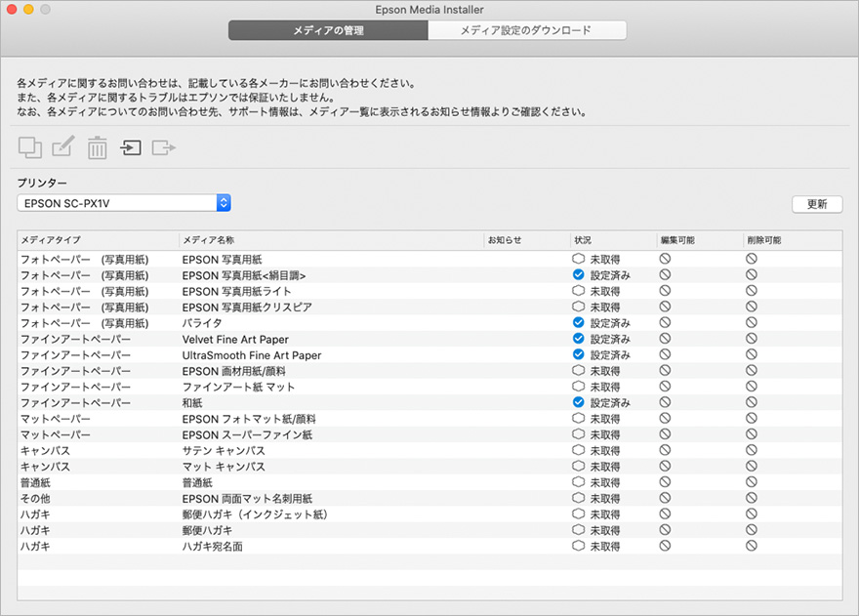Switch to the メディア設定のダウンロード tab
The image size is (859, 616).
click(526, 31)
